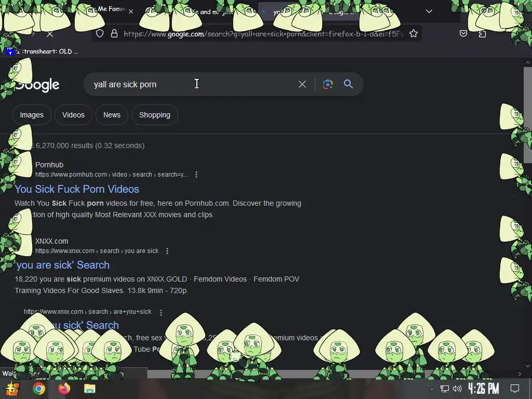Viewport: 532px width, 399px height.
Task: Click the stop loading X button
Action: (50, 34)
